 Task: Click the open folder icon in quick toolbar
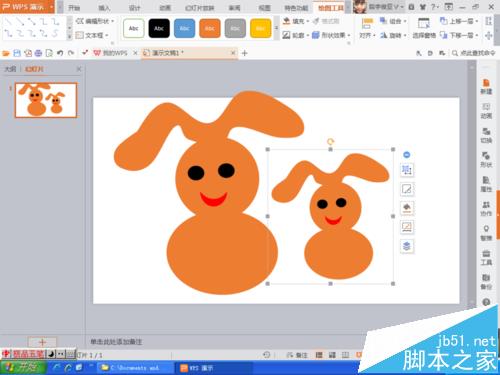(6, 53)
